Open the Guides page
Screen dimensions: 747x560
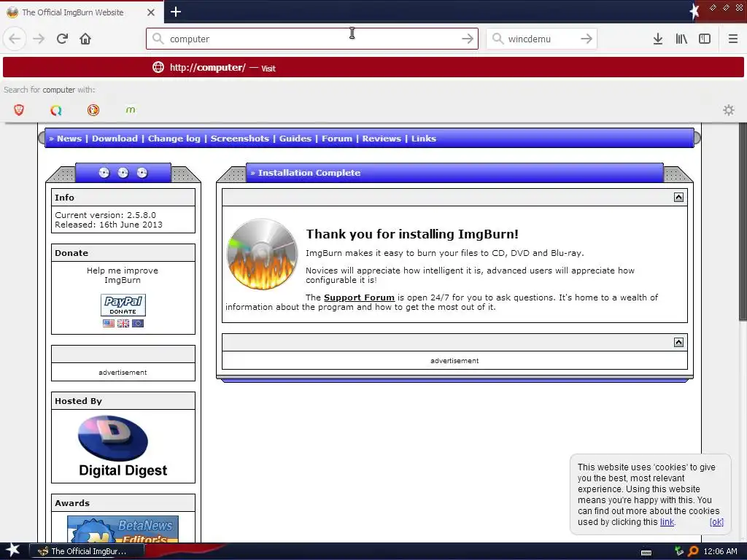295,139
